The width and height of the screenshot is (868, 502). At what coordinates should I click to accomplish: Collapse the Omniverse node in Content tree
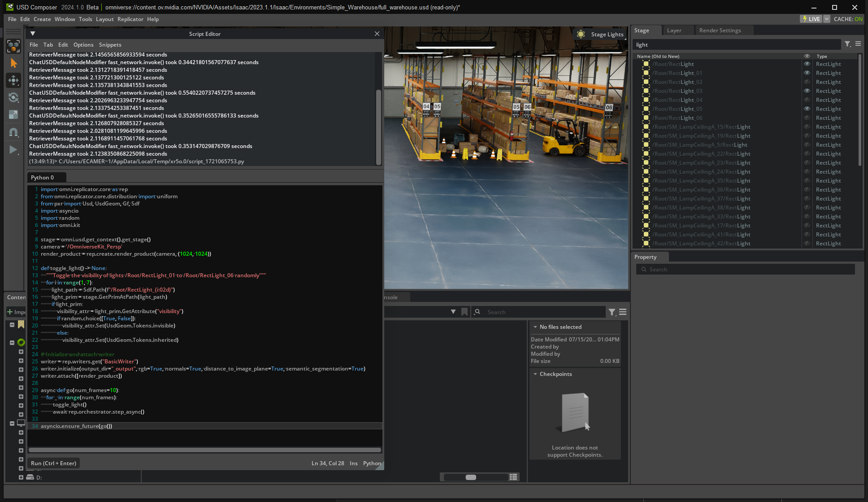click(x=12, y=342)
